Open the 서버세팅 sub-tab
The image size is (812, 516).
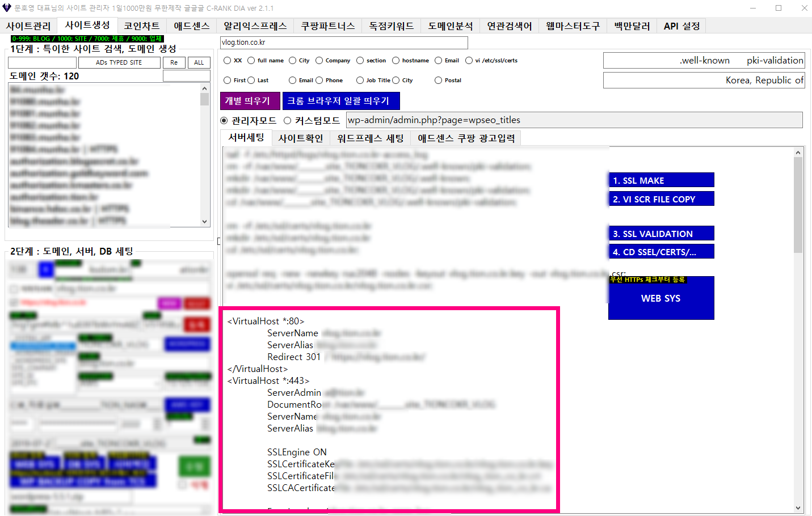click(x=246, y=137)
